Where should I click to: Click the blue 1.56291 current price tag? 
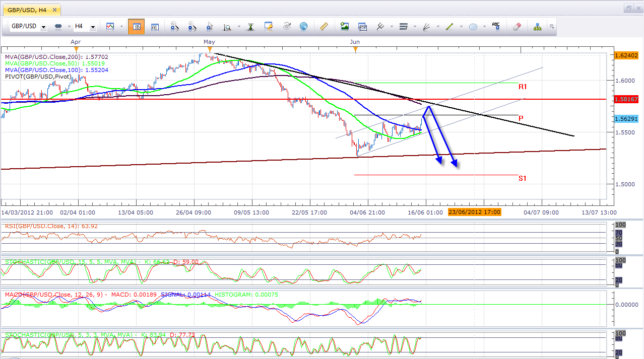pyautogui.click(x=627, y=119)
